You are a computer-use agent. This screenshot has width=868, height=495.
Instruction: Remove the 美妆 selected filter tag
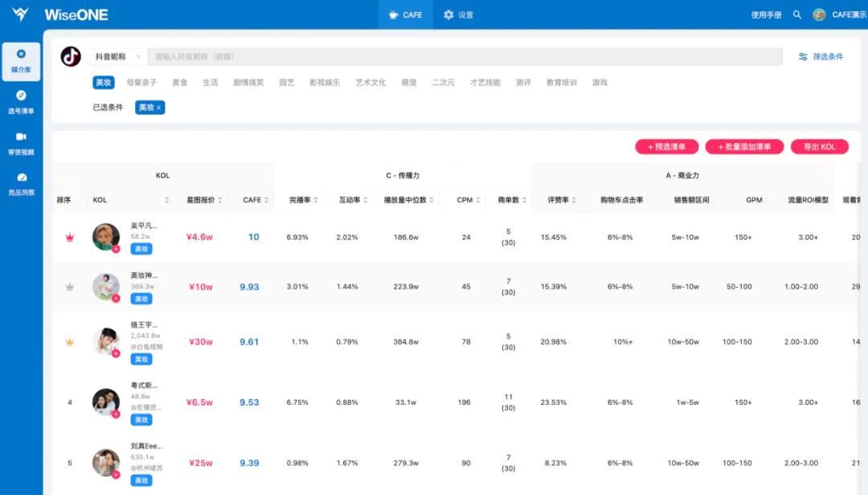158,108
